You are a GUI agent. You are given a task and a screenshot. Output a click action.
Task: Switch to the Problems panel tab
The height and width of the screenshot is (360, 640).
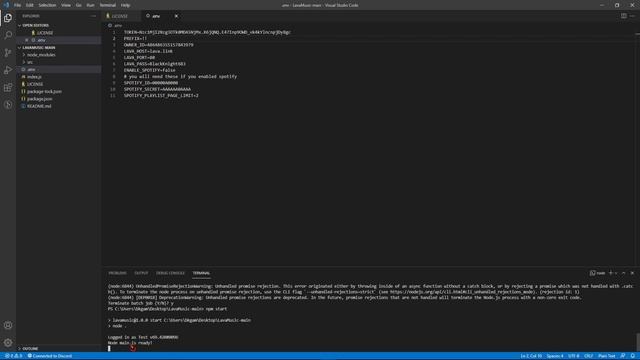[x=117, y=273]
